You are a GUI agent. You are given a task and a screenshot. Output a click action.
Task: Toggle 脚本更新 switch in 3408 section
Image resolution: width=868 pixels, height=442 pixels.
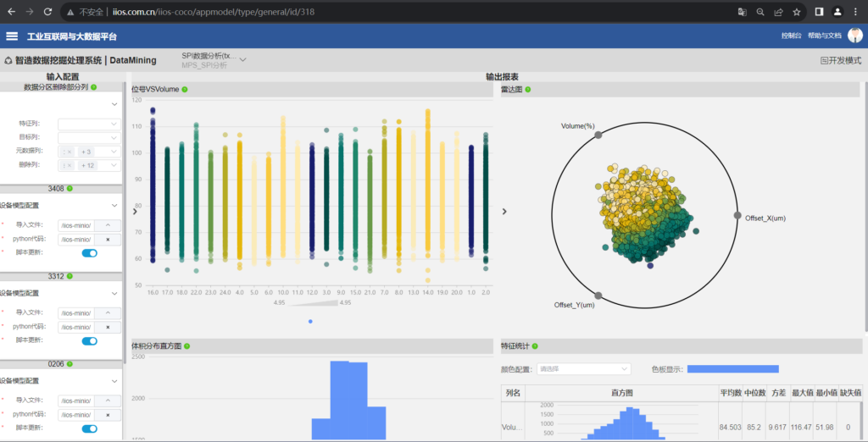click(90, 253)
